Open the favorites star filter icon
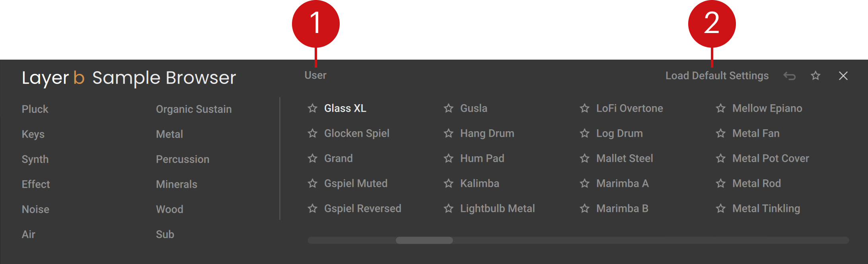868x264 pixels. [x=815, y=76]
